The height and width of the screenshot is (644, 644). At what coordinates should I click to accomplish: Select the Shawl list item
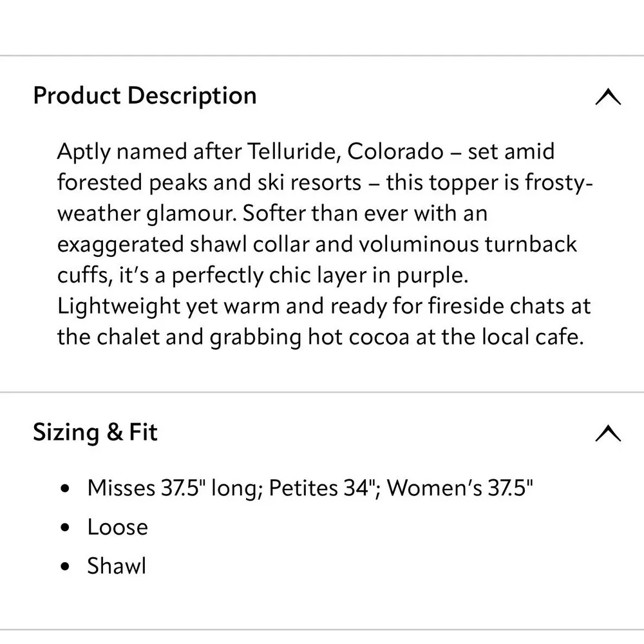(x=117, y=566)
